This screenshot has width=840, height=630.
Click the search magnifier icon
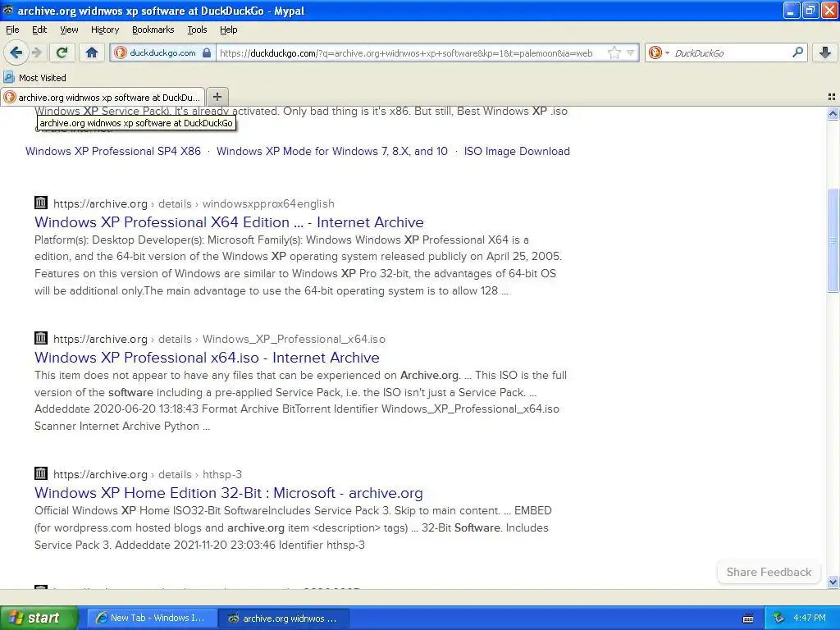click(x=797, y=52)
